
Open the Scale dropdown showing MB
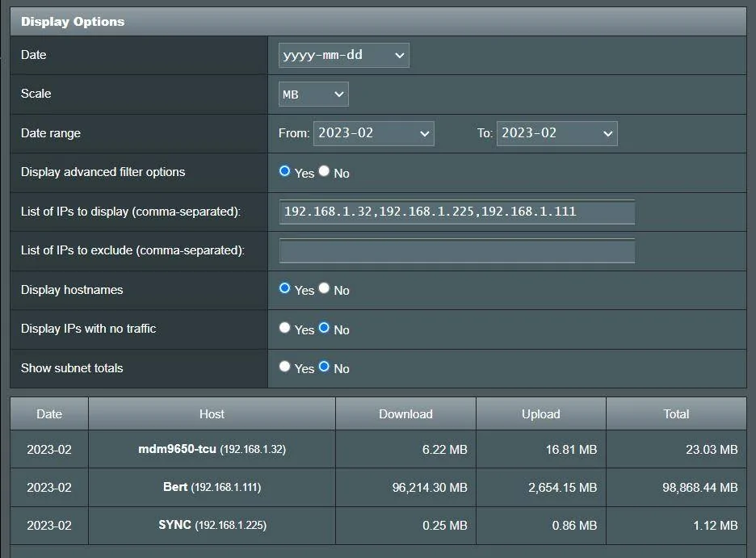coord(313,94)
